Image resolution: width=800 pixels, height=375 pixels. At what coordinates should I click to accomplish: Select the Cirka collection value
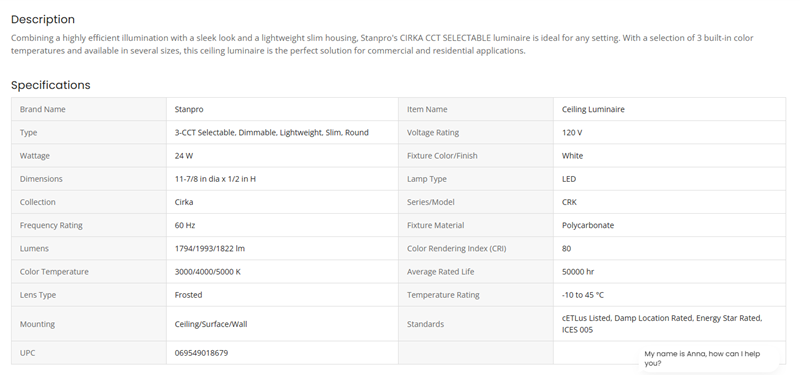point(184,202)
